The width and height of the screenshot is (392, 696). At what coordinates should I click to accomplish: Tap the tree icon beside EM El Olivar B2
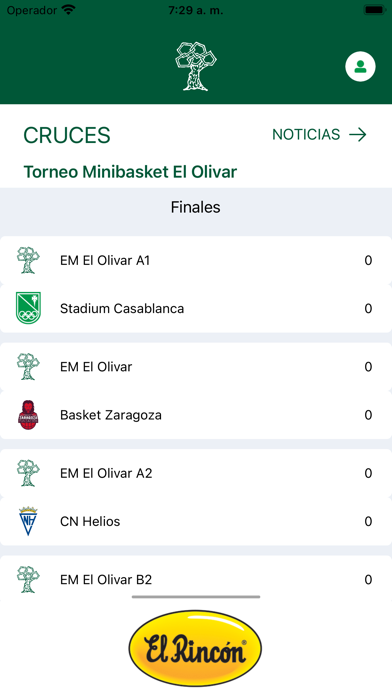coord(28,580)
